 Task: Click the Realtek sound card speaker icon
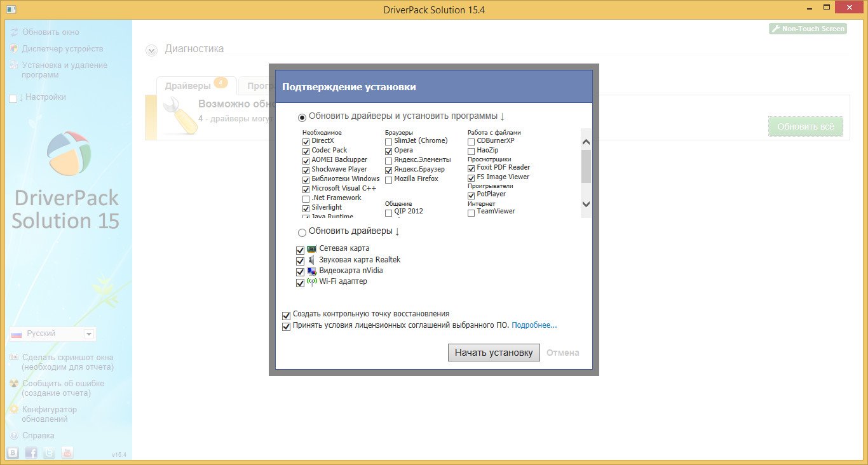point(311,260)
